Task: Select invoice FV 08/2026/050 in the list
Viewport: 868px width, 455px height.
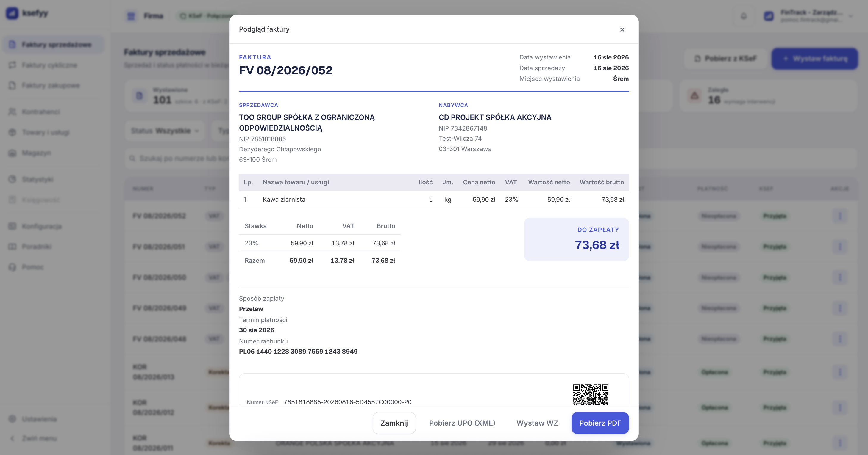Action: 159,277
